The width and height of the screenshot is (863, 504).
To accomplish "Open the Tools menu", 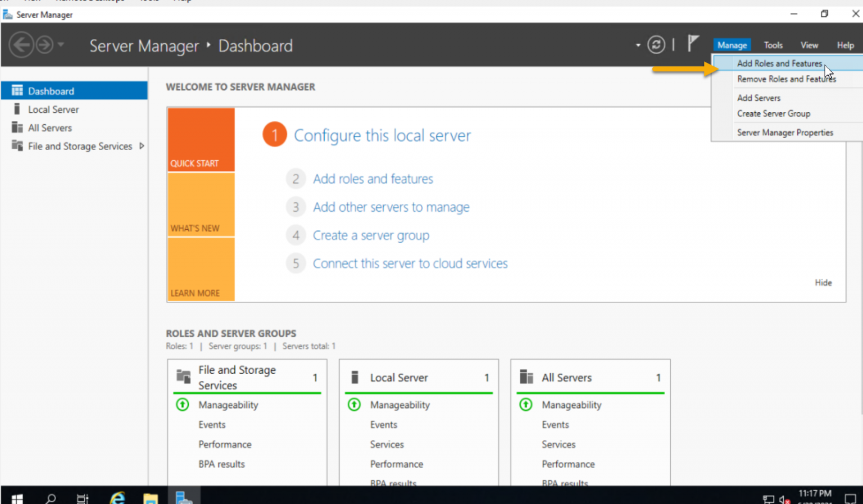I will 773,45.
